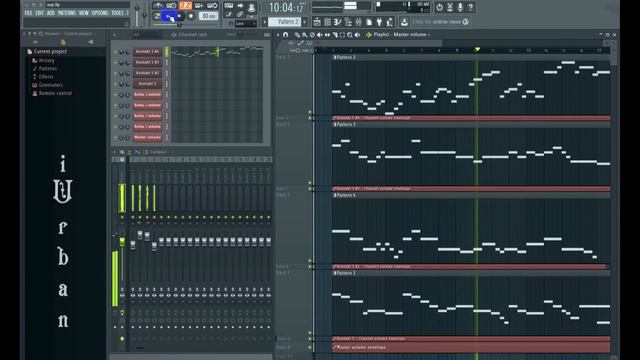The width and height of the screenshot is (640, 360).
Task: Click the power-symbol icon in top toolbar
Action: (x=439, y=7)
